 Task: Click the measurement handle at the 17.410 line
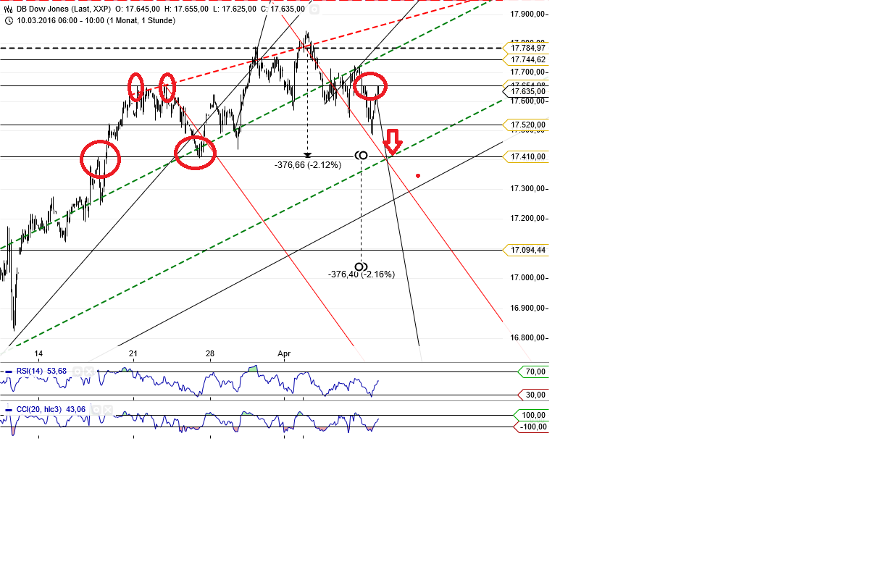pyautogui.click(x=362, y=156)
